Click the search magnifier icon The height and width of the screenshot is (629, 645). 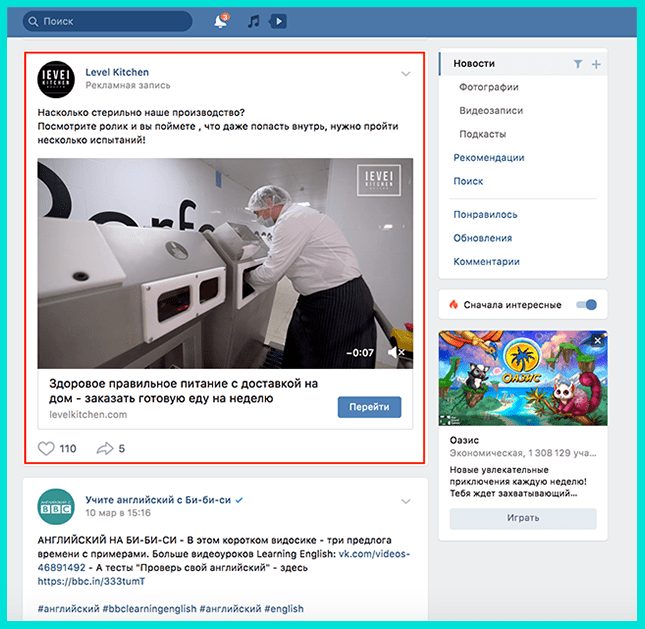click(33, 21)
